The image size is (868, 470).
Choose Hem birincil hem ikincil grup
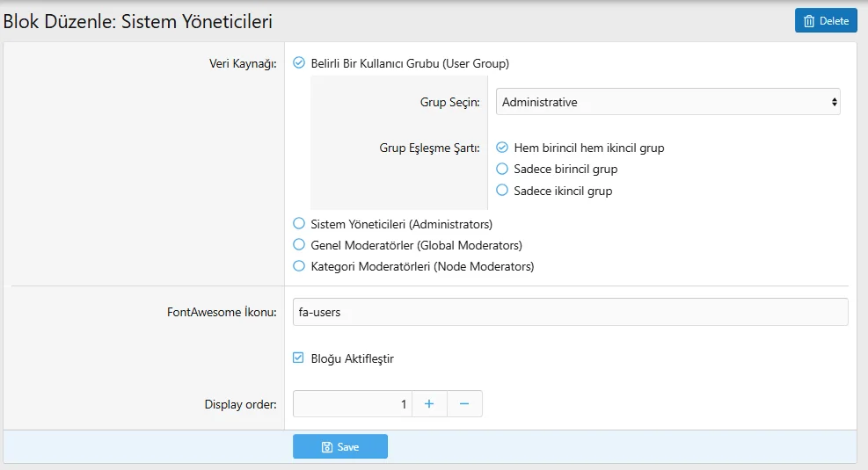502,148
